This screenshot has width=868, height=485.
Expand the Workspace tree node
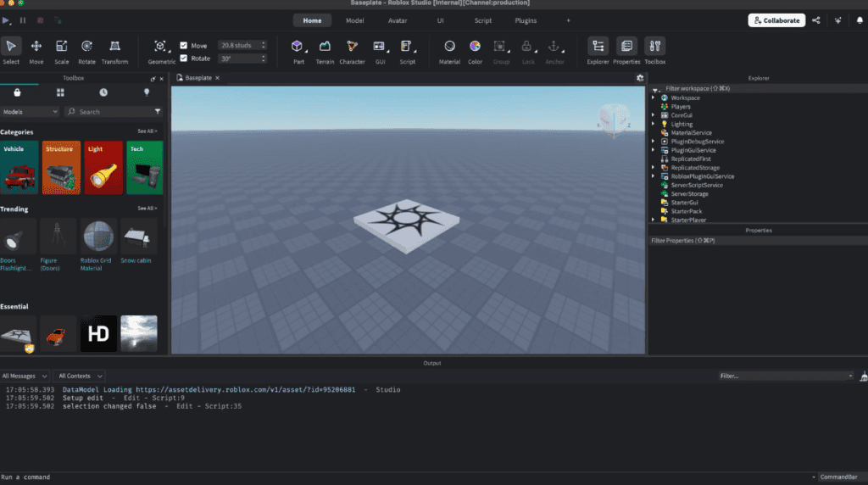pyautogui.click(x=654, y=98)
